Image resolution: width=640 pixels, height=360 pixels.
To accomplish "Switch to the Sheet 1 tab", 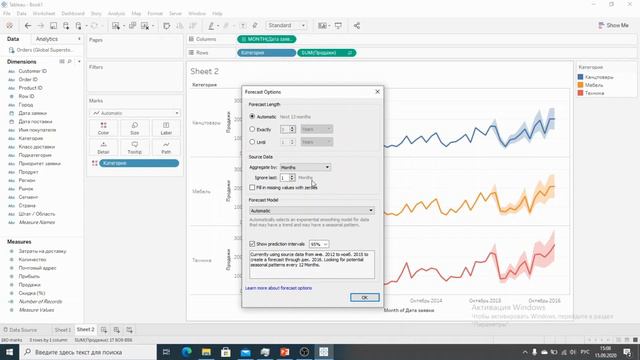I will point(62,330).
